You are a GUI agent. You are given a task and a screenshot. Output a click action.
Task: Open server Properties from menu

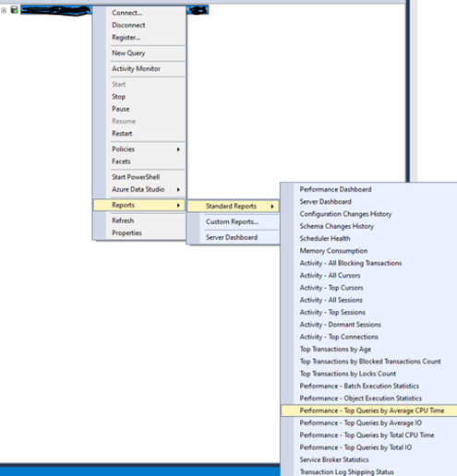126,233
